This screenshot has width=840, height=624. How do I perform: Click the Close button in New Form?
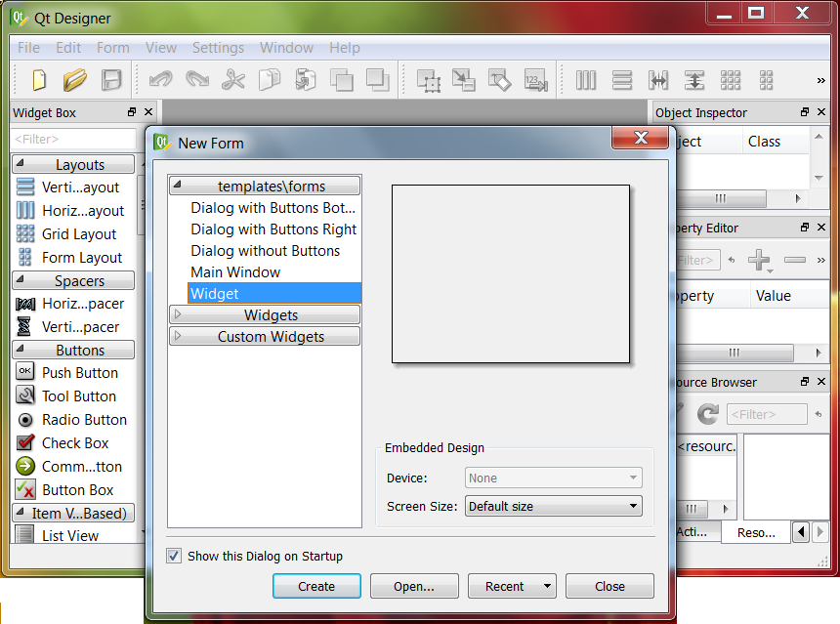click(609, 586)
